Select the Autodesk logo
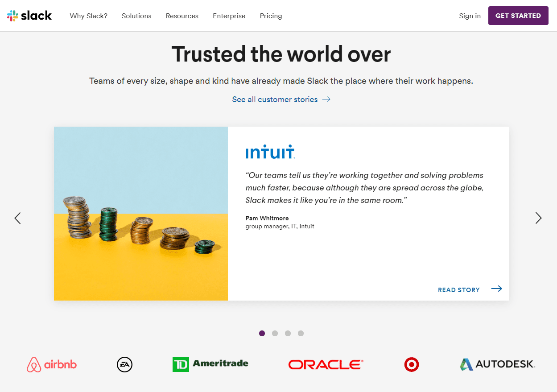557x392 pixels. 497,364
